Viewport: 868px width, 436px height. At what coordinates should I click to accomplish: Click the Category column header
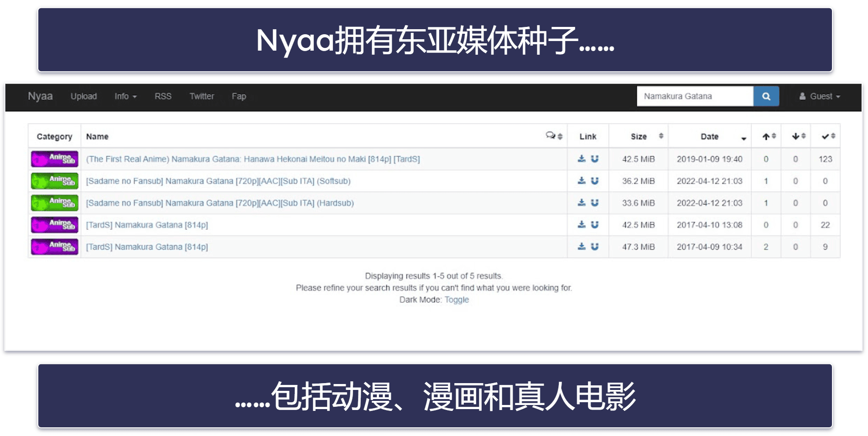coord(55,136)
